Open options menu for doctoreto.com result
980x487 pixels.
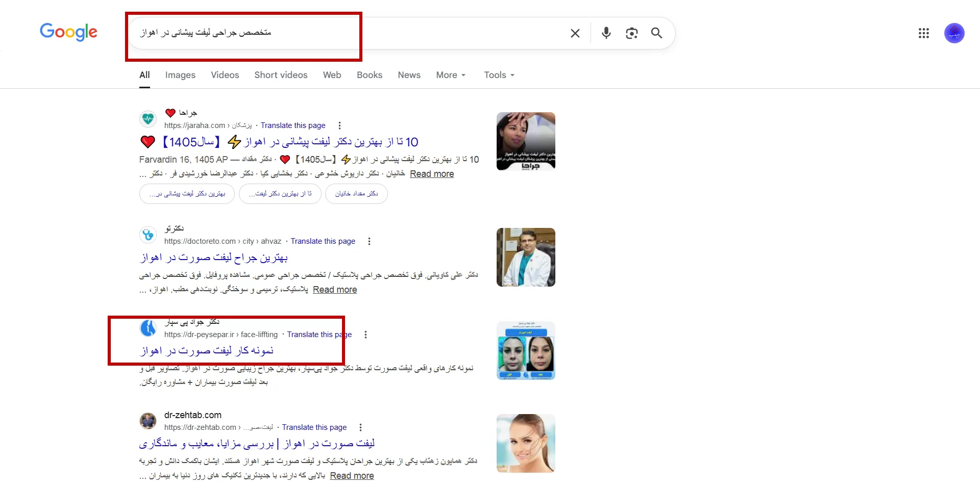click(369, 241)
